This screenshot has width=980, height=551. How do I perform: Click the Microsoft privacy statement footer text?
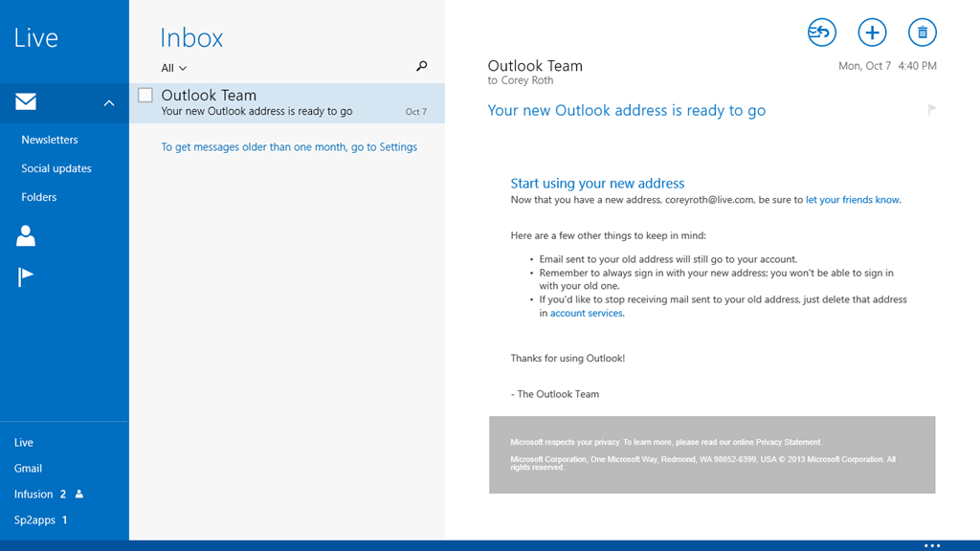point(666,442)
